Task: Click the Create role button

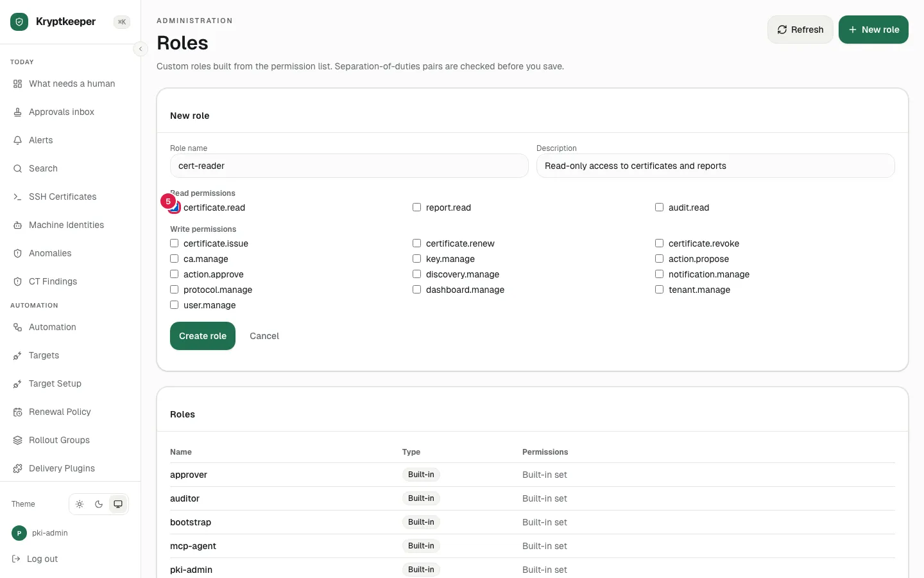Action: [x=203, y=336]
